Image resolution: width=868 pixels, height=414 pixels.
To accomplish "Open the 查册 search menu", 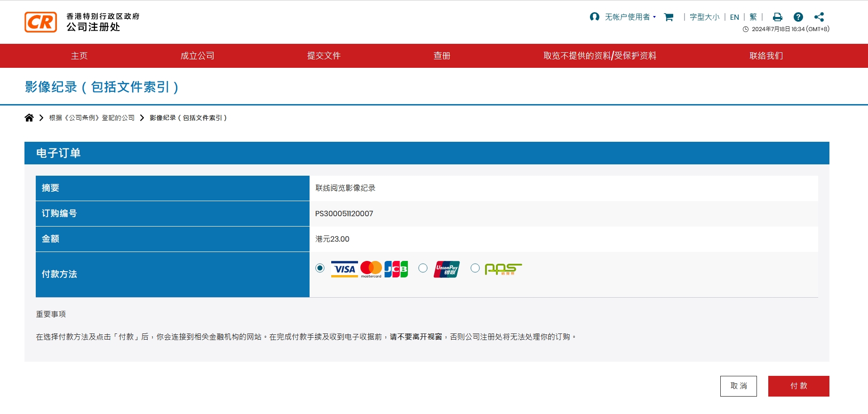I will (442, 56).
